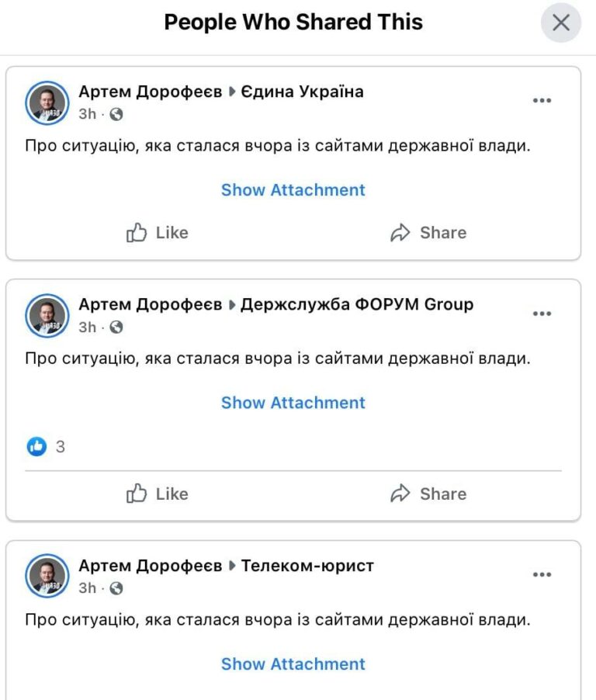
Task: Click the public globe icon on the first post
Action: click(x=116, y=115)
